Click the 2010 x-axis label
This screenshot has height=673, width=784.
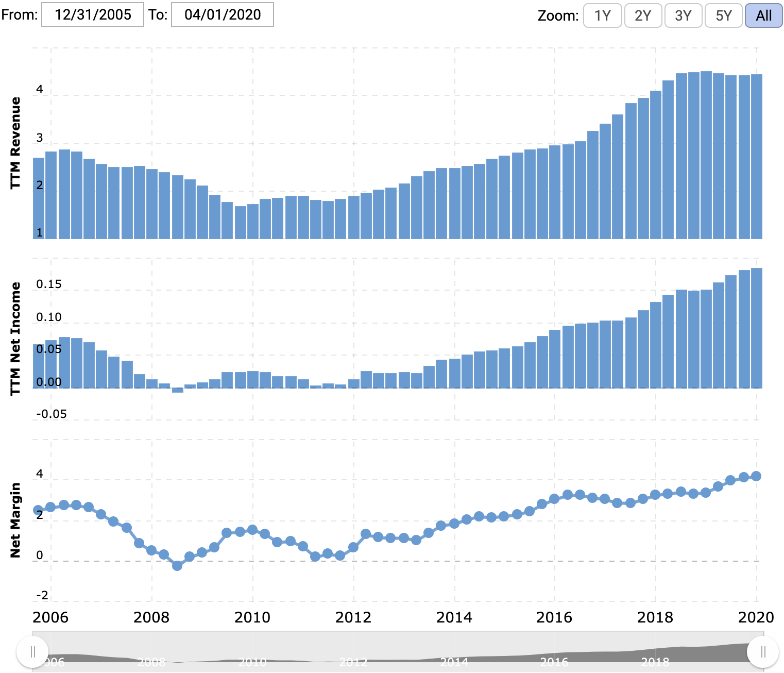[x=252, y=617]
